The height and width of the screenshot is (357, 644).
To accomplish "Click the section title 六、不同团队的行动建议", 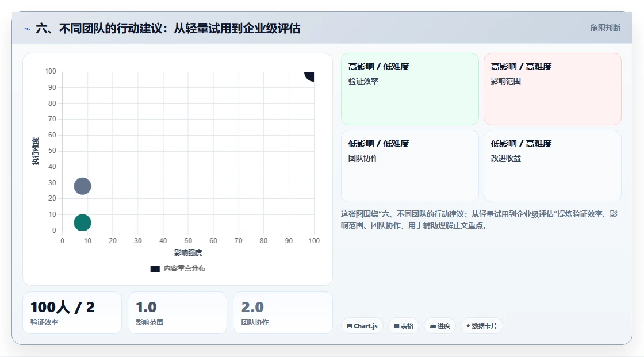I will coord(168,28).
